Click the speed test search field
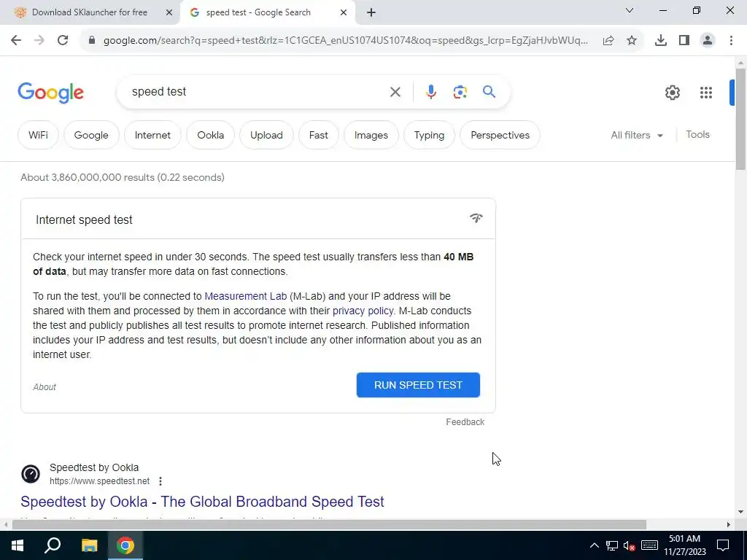 coord(255,91)
